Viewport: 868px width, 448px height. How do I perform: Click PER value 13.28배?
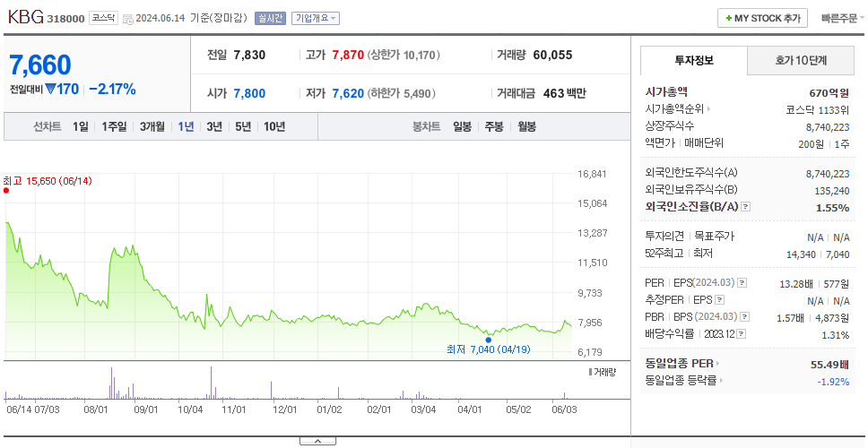pyautogui.click(x=796, y=284)
